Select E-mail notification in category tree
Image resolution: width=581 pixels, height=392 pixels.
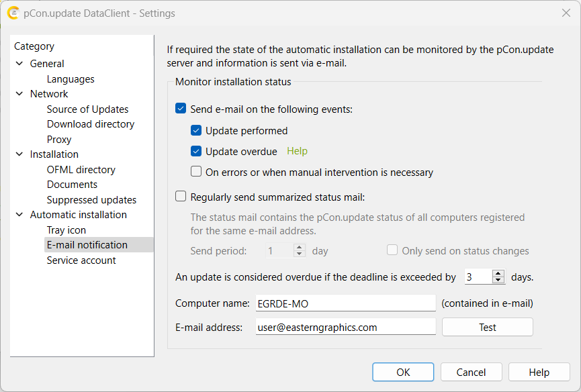pos(99,245)
